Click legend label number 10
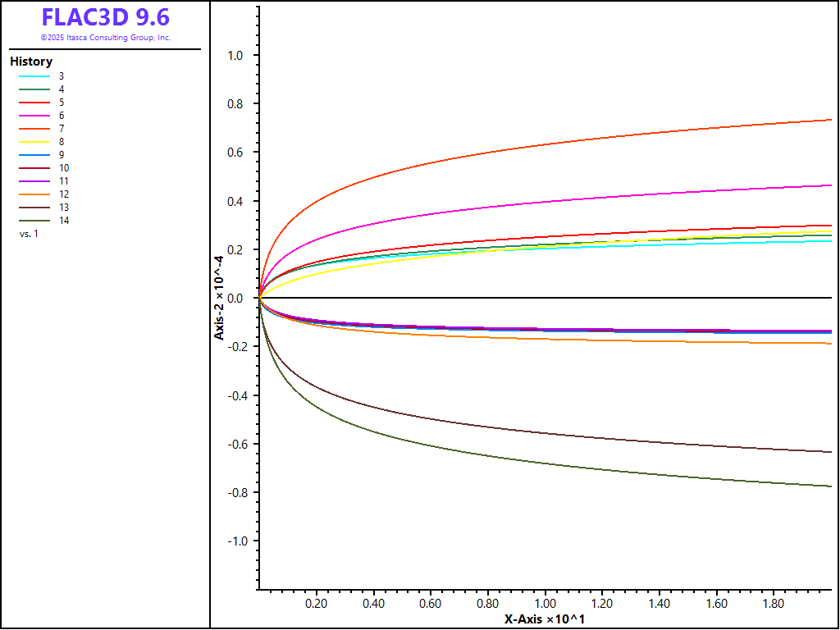Viewport: 840px width, 630px height. [64, 168]
